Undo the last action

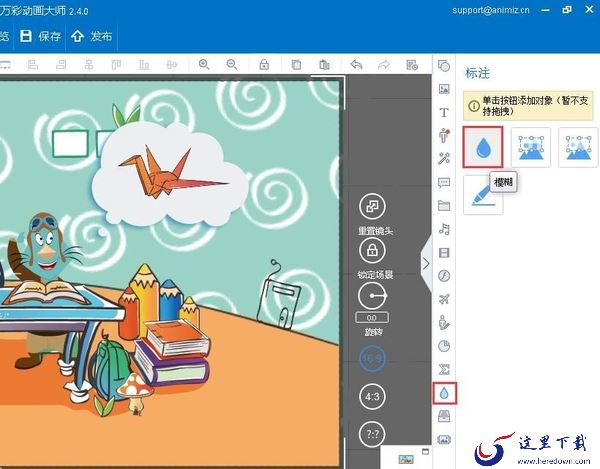click(x=356, y=65)
